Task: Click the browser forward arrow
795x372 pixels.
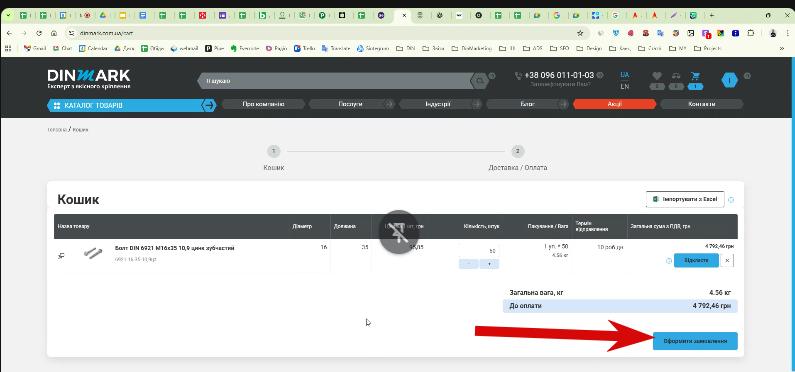Action: (x=23, y=33)
